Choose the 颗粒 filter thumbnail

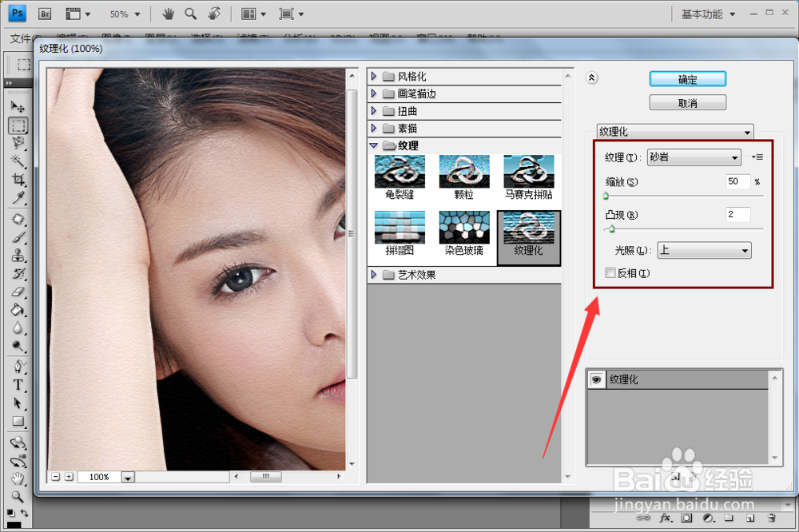(464, 178)
